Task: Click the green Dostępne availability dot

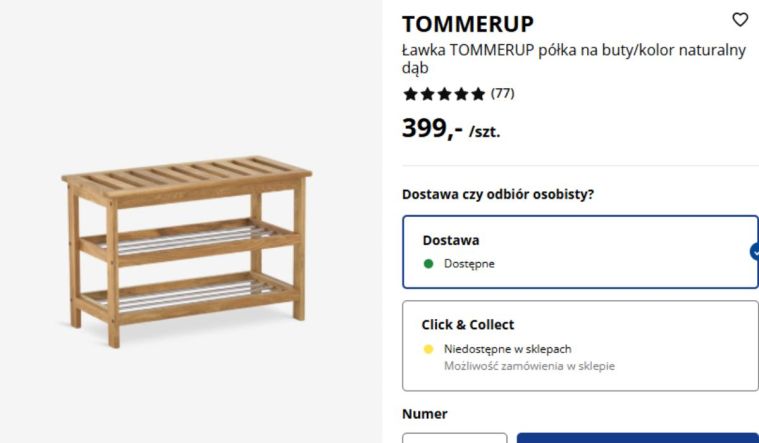Action: click(428, 264)
